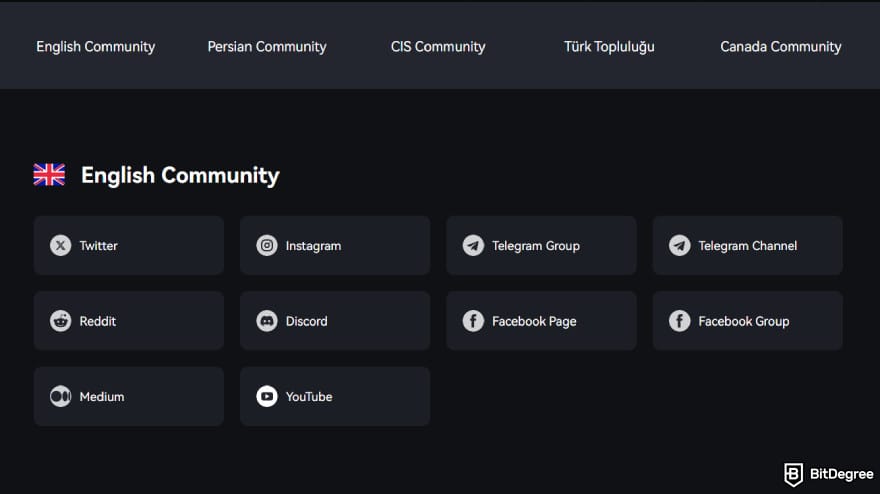This screenshot has width=880, height=494.
Task: Follow the Telegram Channel link text
Action: pos(748,246)
